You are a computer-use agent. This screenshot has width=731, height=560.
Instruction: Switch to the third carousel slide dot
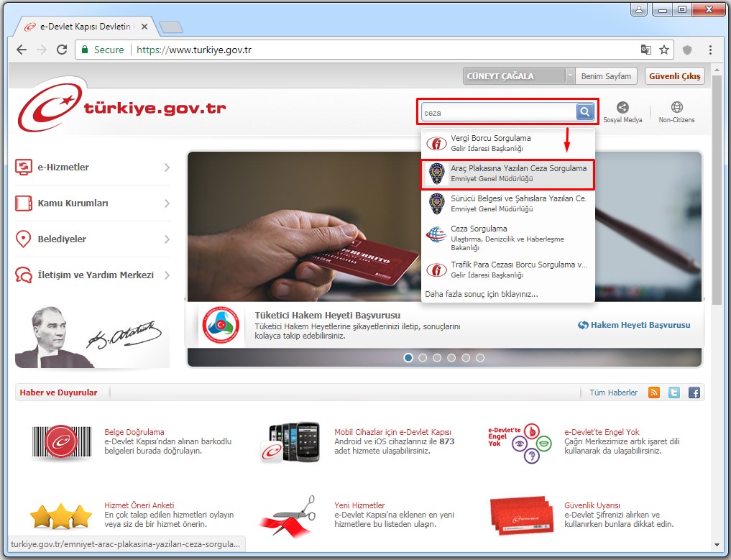[x=437, y=357]
